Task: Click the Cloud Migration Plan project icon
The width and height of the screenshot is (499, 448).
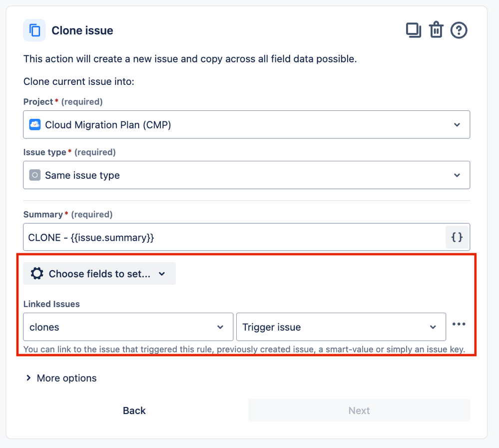Action: pos(34,125)
